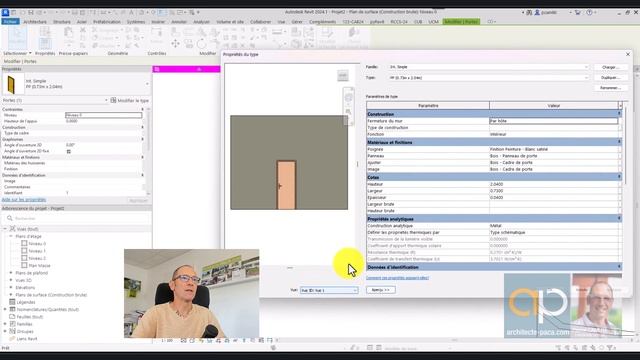Open the Fichier menu tab
Screen dimensions: 640x360
(10, 22)
